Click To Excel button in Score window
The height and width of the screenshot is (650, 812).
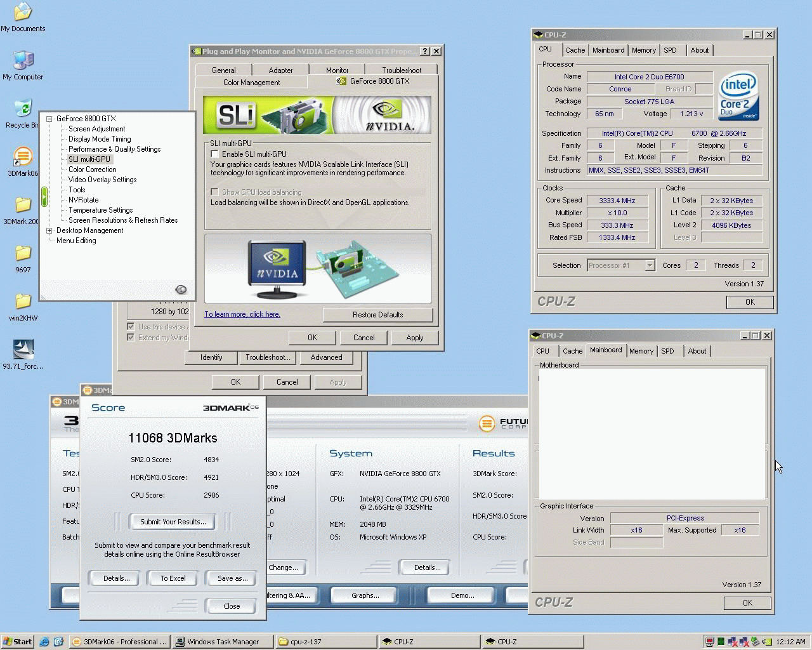pyautogui.click(x=173, y=578)
